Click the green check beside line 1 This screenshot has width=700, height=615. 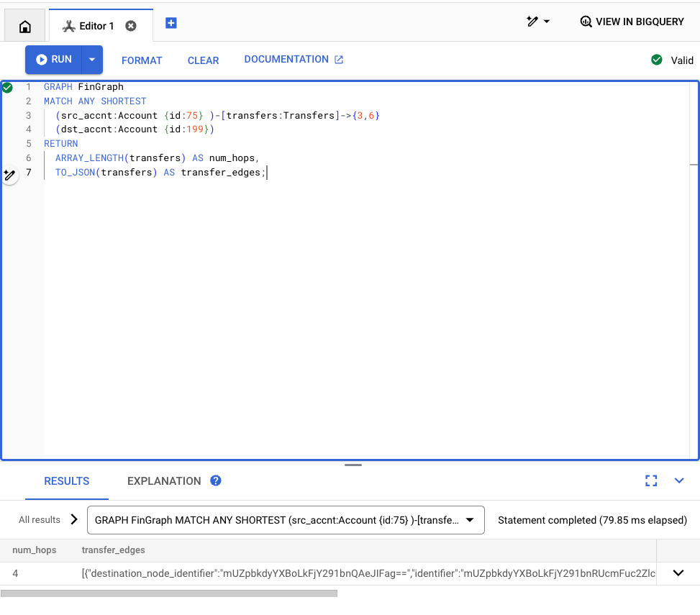(7, 87)
